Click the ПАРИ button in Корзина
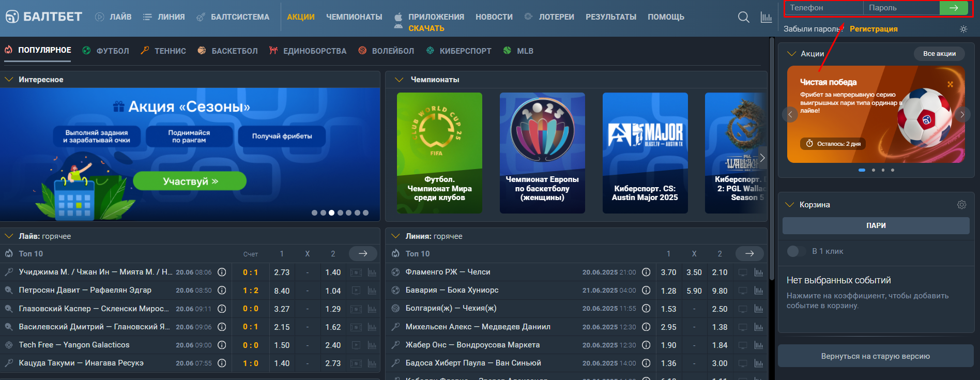Viewport: 980px width, 380px height. (x=876, y=225)
